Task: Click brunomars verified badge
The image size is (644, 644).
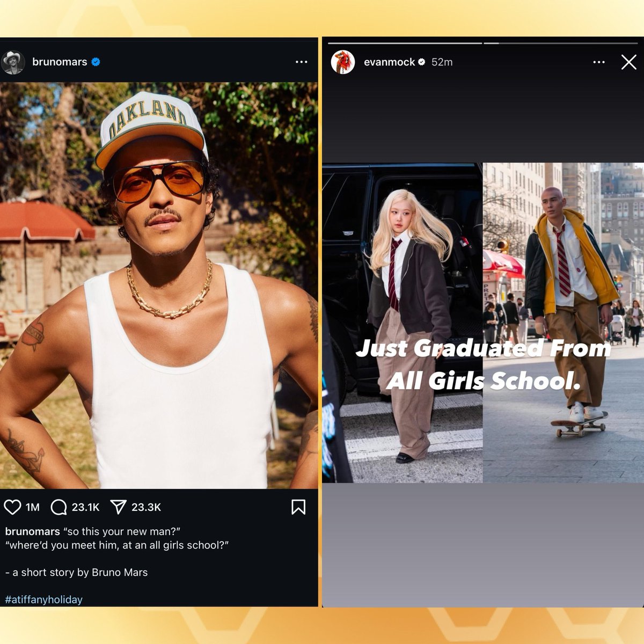Action: 96,62
